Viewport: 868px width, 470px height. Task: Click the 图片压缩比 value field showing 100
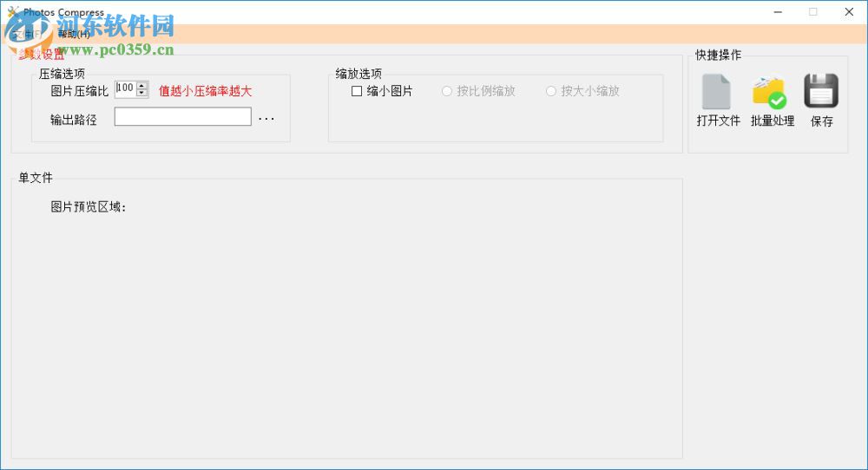point(126,89)
